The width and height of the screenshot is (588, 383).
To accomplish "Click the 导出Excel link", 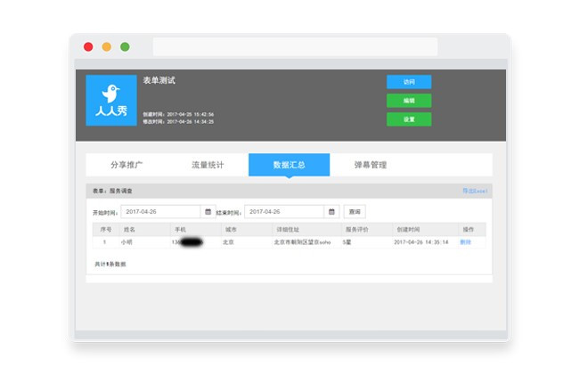I will [475, 191].
